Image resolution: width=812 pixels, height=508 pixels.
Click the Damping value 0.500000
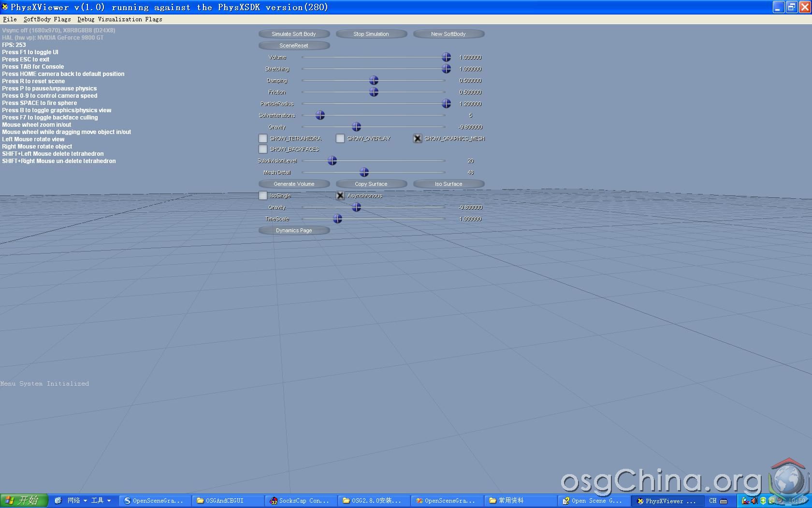470,80
